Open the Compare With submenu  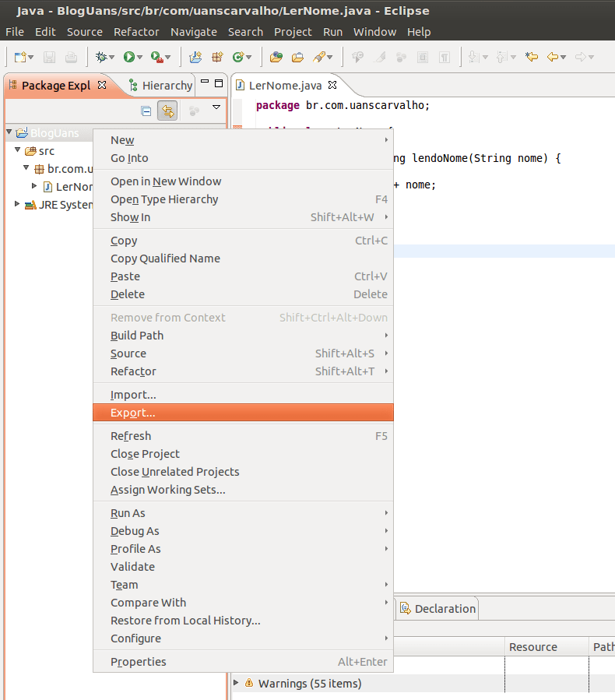(243, 602)
